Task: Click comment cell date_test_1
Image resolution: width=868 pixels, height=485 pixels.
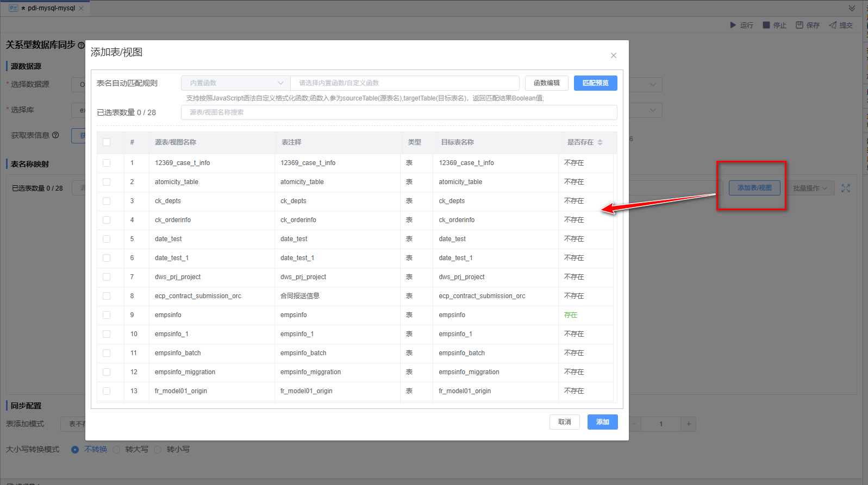Action: tap(297, 258)
